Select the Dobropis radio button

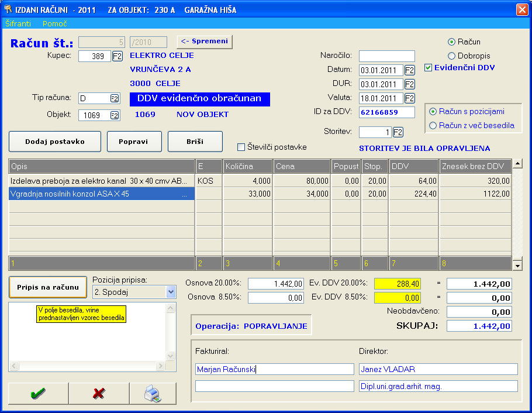451,56
